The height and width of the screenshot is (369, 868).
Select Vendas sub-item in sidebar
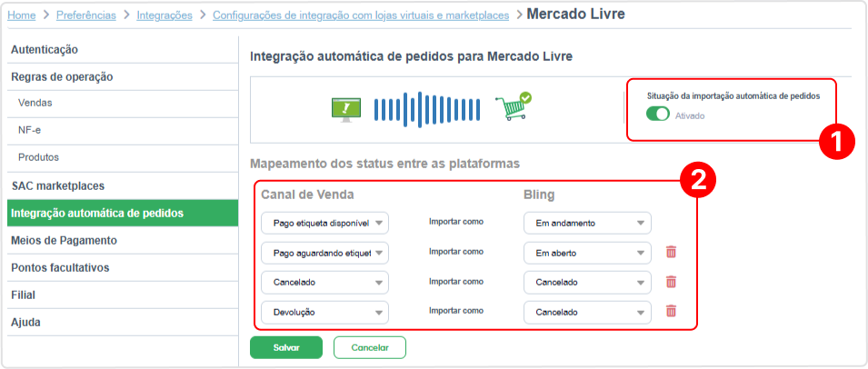tap(123, 104)
